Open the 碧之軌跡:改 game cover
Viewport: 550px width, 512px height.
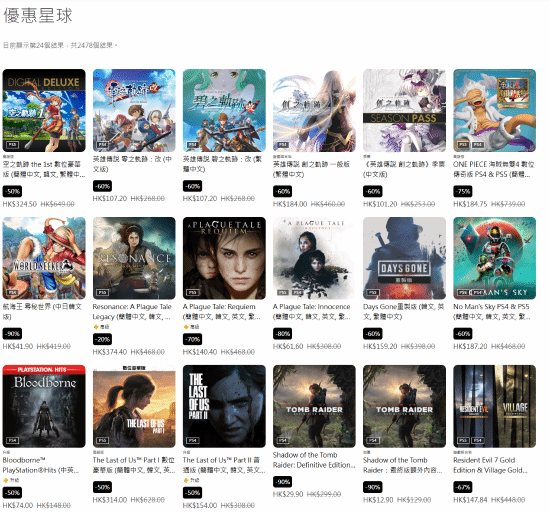[224, 110]
